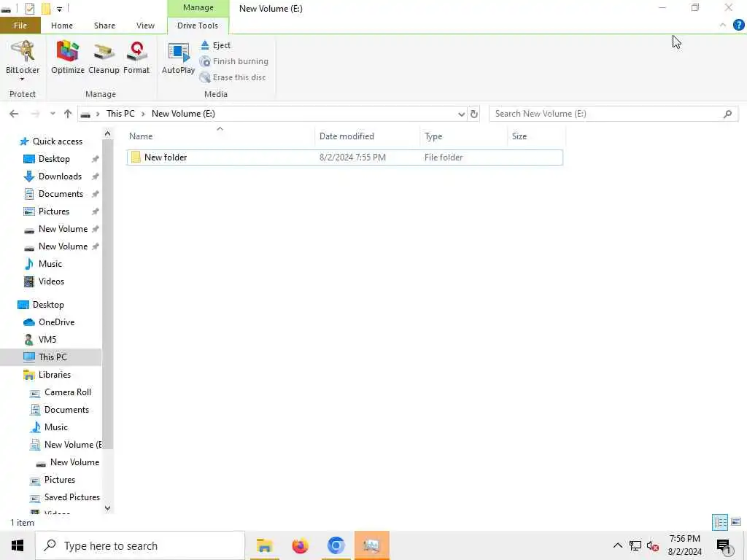Click Finish burning in Media group
The image size is (747, 560).
click(x=234, y=61)
